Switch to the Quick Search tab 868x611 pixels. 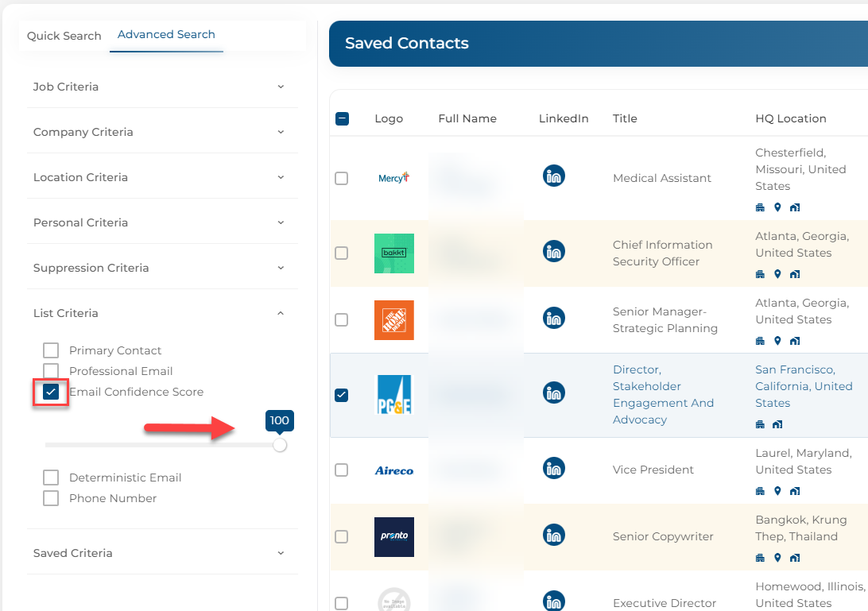[x=64, y=36]
